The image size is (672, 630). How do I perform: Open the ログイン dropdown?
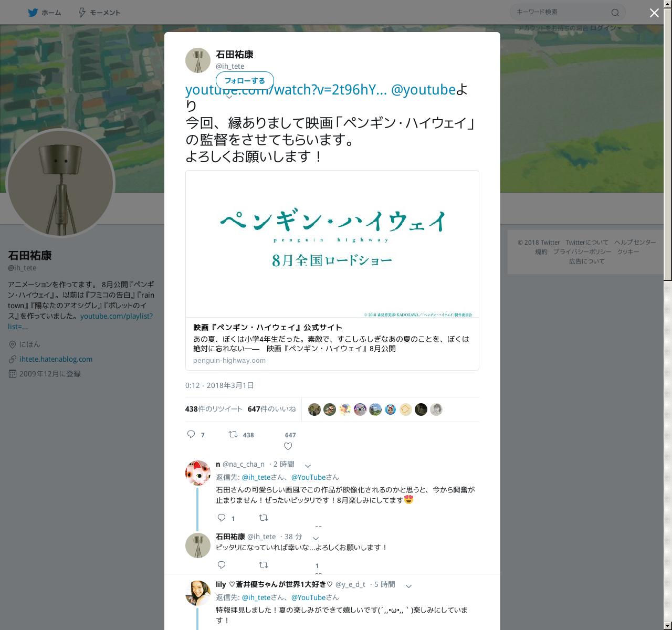point(605,28)
